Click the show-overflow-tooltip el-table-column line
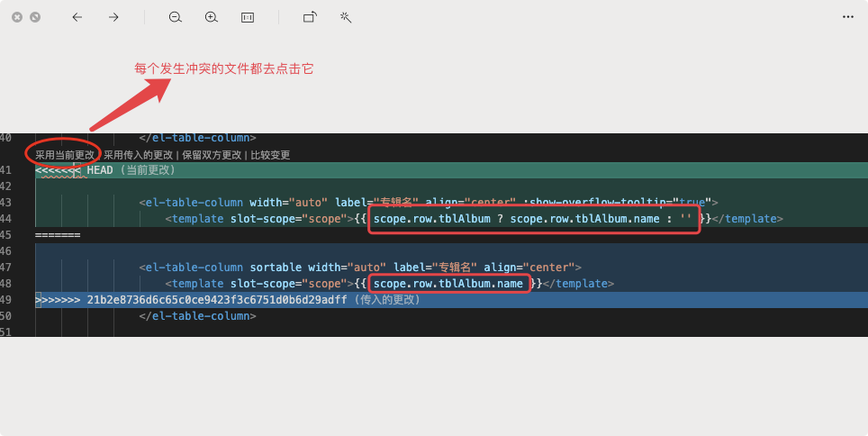The height and width of the screenshot is (436, 868). click(429, 202)
